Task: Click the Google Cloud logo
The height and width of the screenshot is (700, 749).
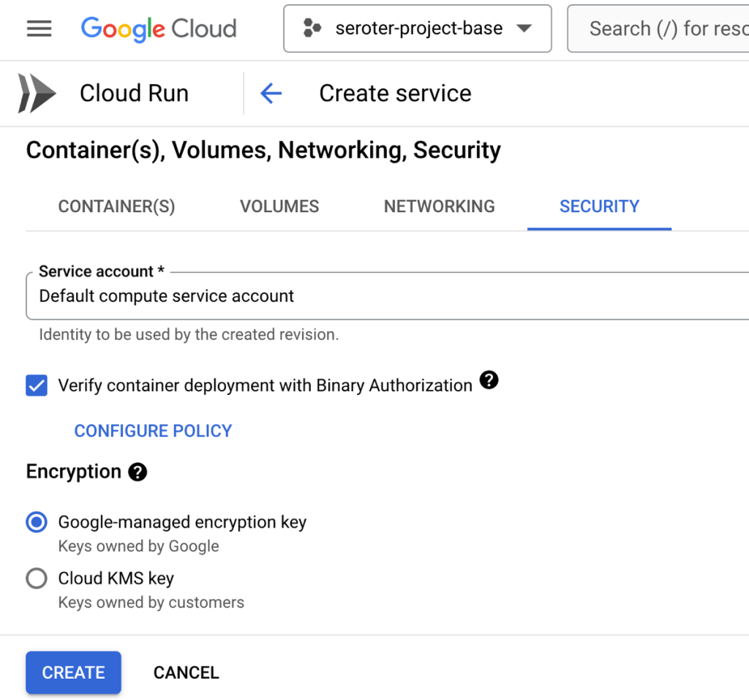Action: 159,29
